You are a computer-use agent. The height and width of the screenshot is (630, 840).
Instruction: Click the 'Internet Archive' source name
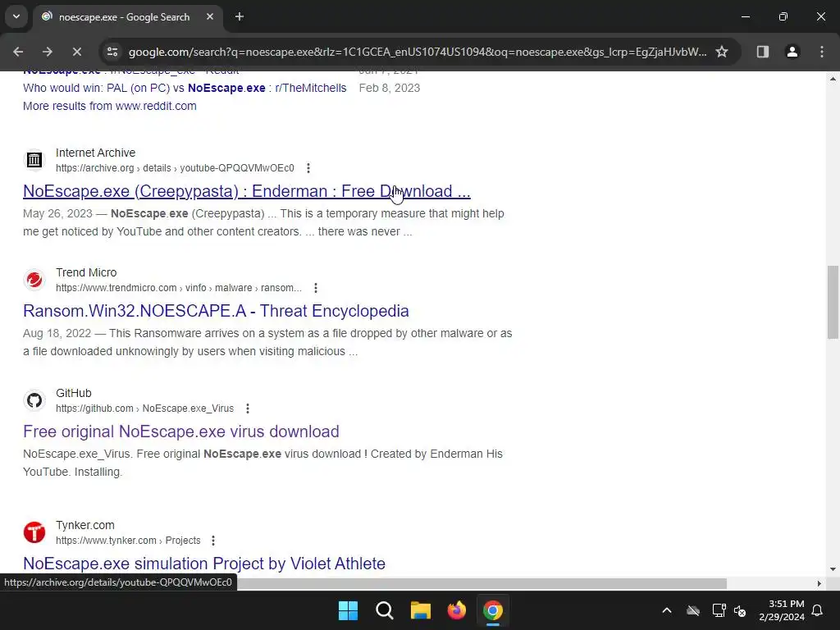95,153
